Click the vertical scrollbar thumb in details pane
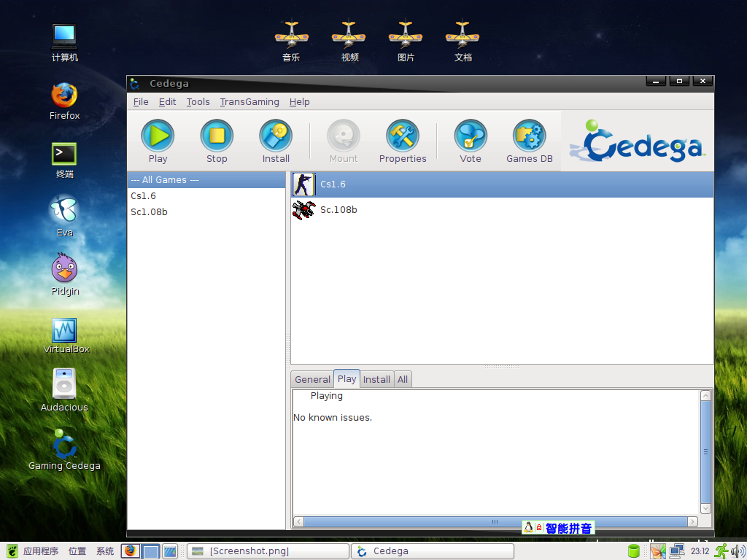 (705, 452)
